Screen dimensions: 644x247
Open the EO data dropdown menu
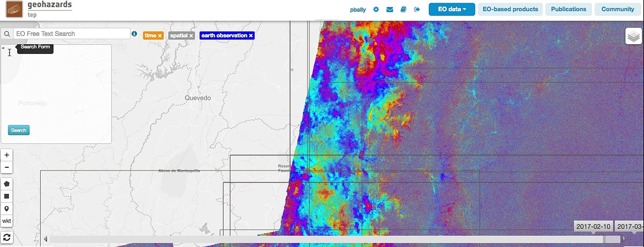[452, 9]
